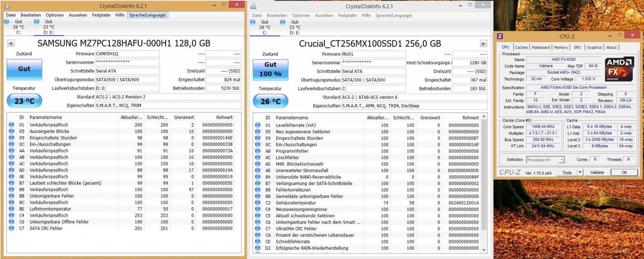Switch to About tab in CPU-Z
The width and height of the screenshot is (644, 259).
click(611, 47)
